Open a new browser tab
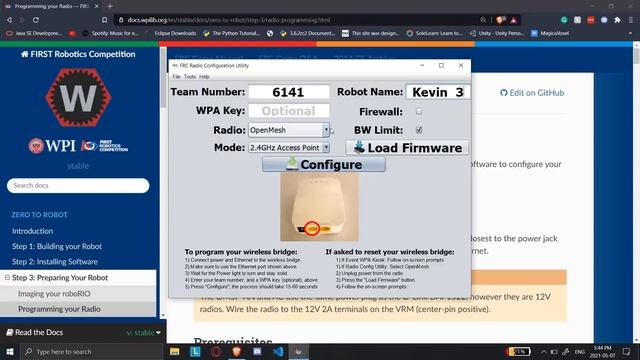 pos(109,6)
